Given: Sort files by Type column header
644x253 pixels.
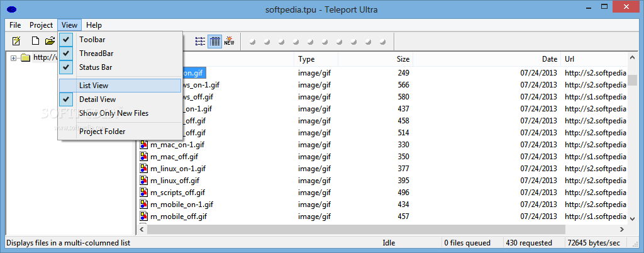Looking at the screenshot, I should 316,59.
